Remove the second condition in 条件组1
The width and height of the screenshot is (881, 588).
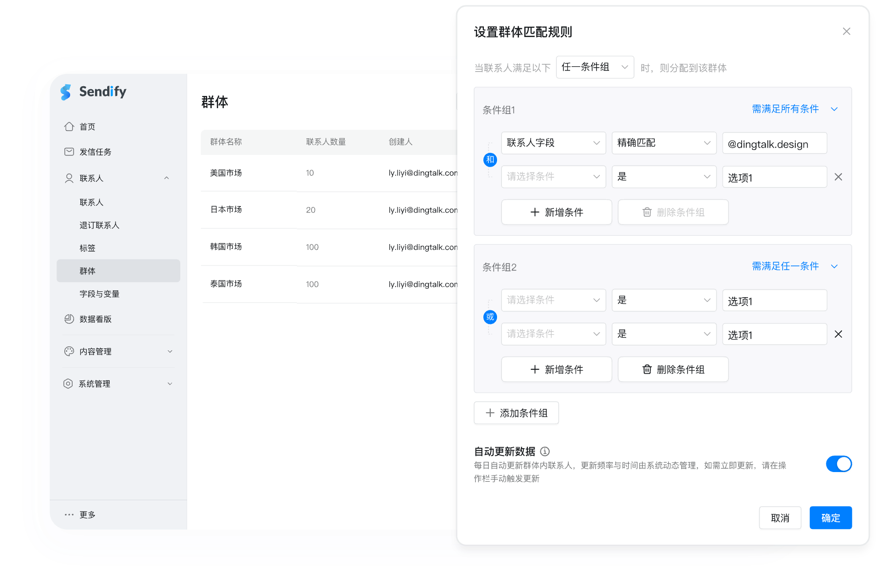tap(838, 177)
